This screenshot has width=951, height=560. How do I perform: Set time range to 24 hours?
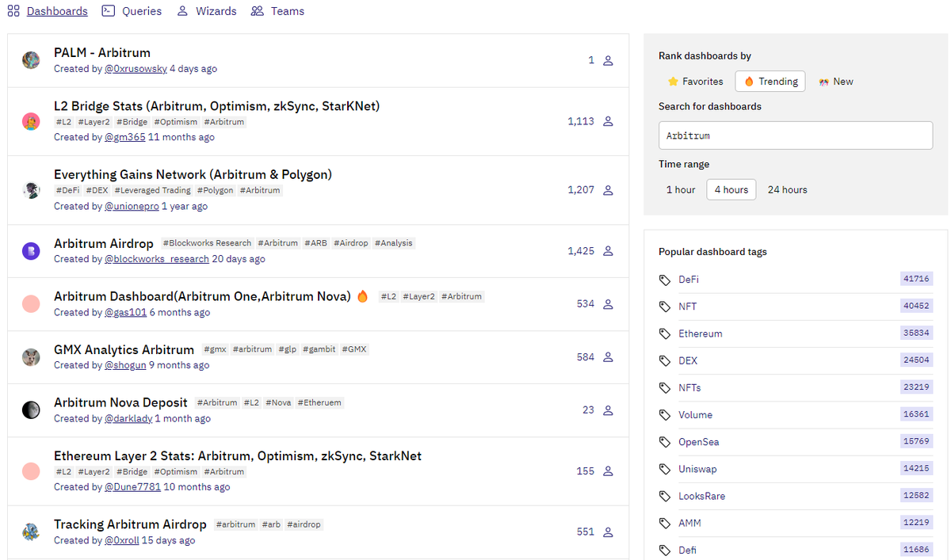coord(787,190)
